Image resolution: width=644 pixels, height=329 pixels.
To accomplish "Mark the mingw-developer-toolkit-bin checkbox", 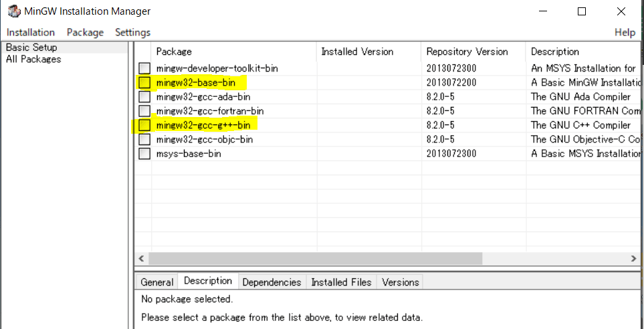I will pos(144,68).
